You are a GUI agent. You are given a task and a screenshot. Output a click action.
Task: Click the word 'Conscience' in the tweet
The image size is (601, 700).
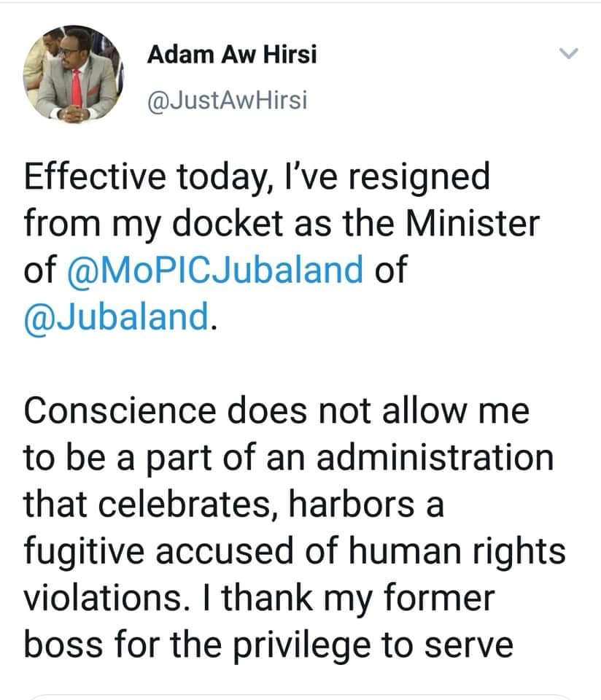pos(120,411)
